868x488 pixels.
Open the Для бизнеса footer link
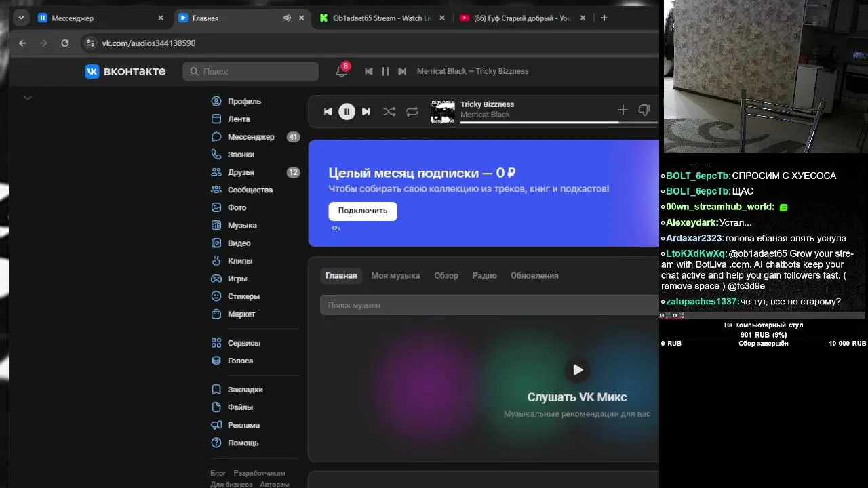[x=231, y=485]
